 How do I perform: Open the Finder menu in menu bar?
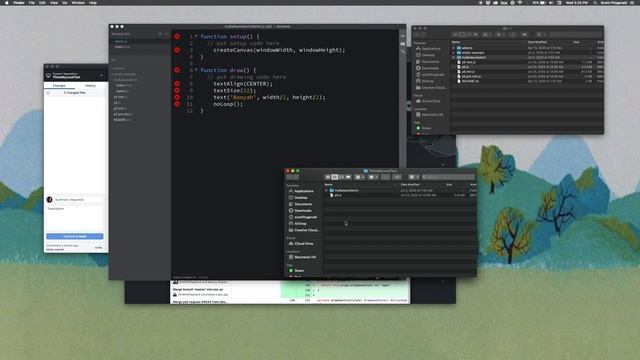pos(19,2)
